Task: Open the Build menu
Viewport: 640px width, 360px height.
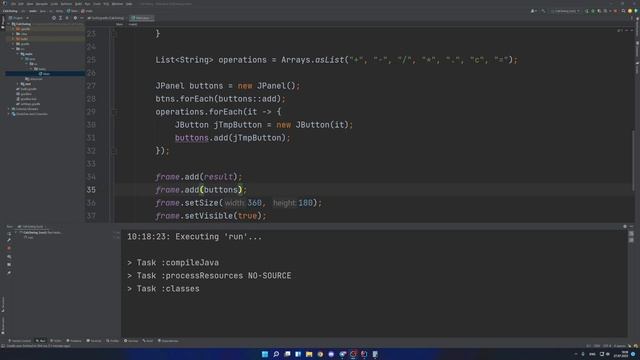Action: coord(78,4)
